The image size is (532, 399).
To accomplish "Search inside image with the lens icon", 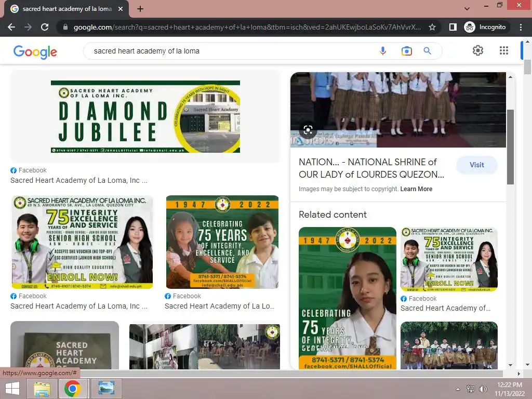I will pos(308,130).
